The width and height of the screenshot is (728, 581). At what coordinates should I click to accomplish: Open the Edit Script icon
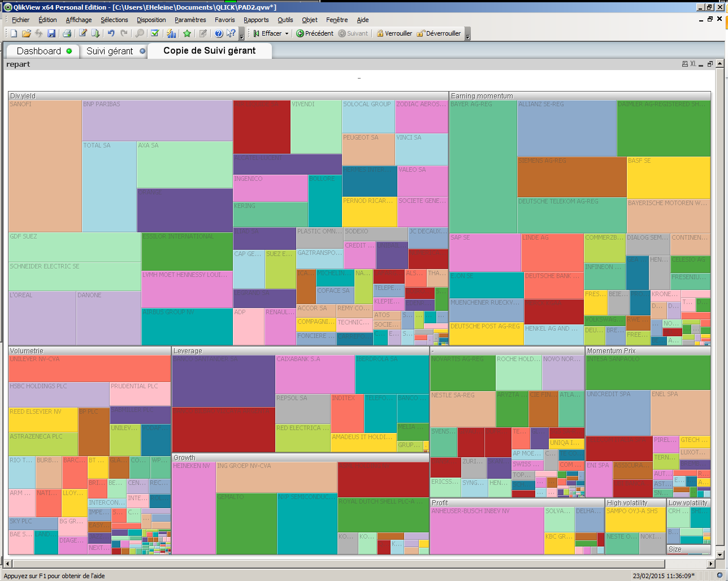pos(83,33)
